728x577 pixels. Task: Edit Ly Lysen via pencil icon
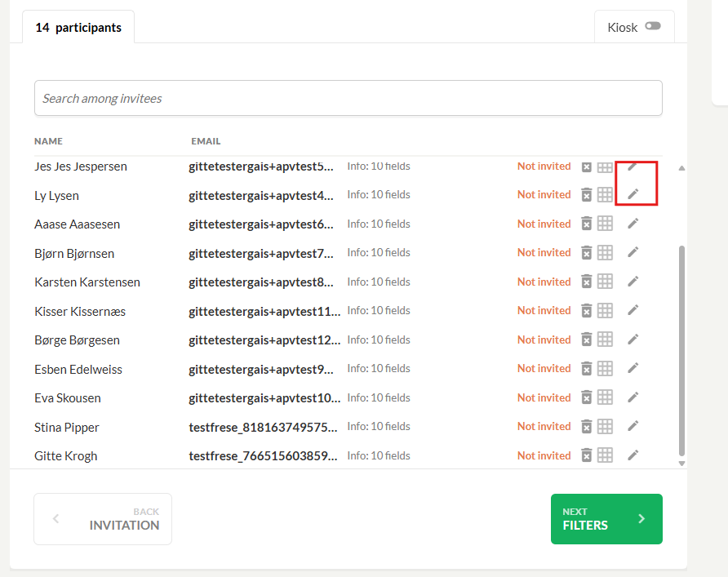click(633, 194)
